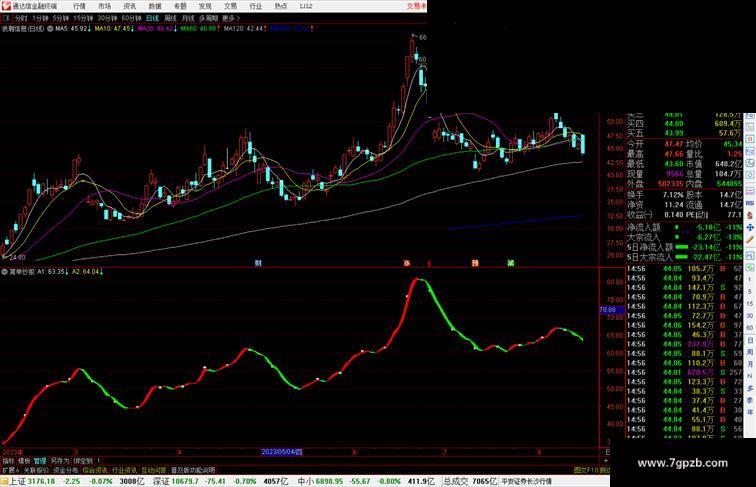The height and width of the screenshot is (487, 756).
Task: Select the 15分钟 period tab
Action: tap(83, 18)
